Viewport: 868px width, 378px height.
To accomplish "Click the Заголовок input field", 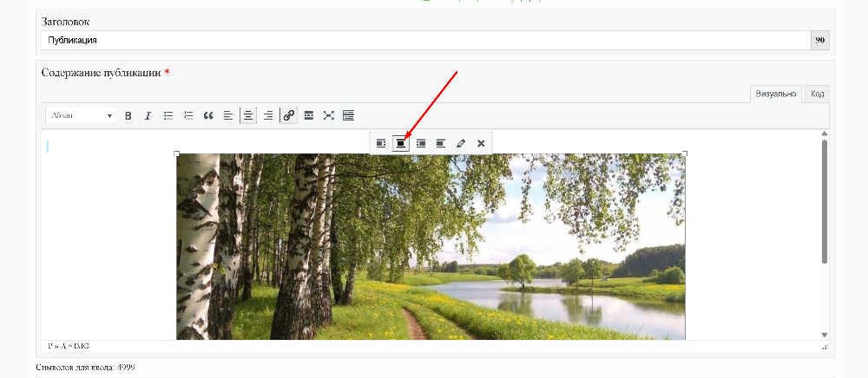I will click(x=426, y=41).
